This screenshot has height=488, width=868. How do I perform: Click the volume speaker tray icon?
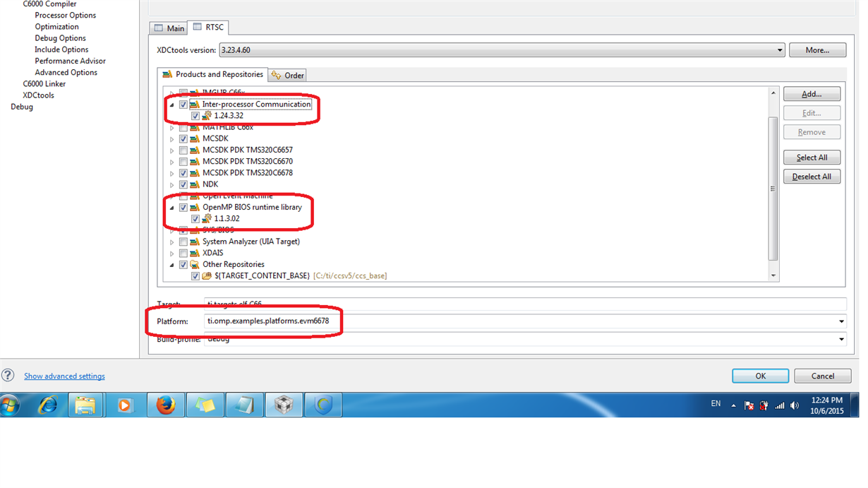[795, 405]
